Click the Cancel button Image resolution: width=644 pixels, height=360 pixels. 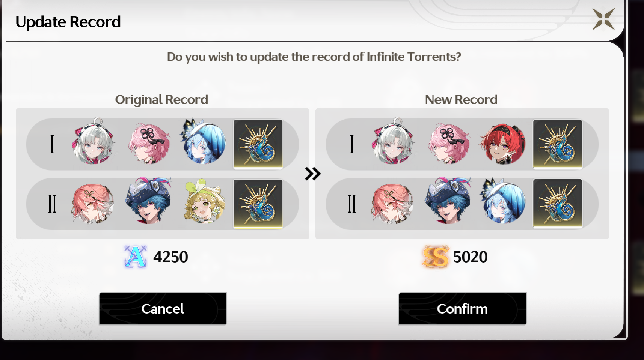tap(163, 309)
